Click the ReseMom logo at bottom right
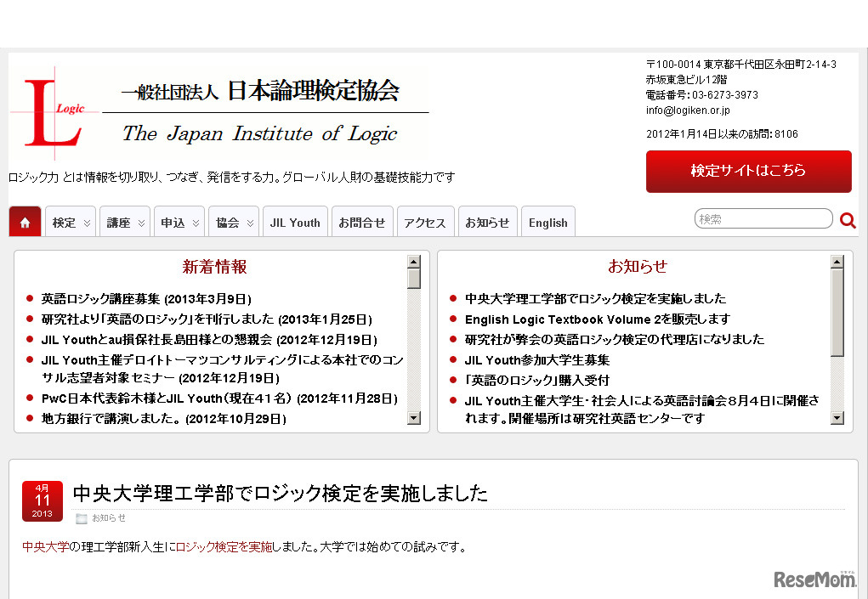868x599 pixels. pos(814,578)
